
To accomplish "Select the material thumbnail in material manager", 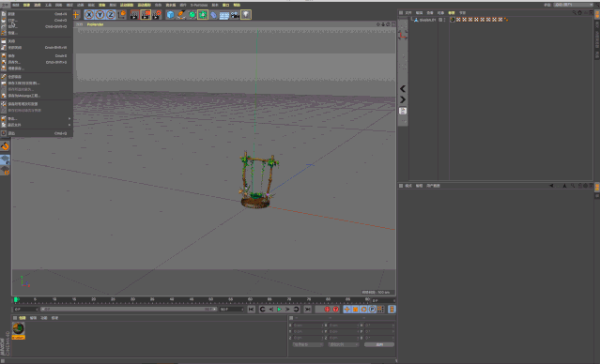I will click(19, 329).
